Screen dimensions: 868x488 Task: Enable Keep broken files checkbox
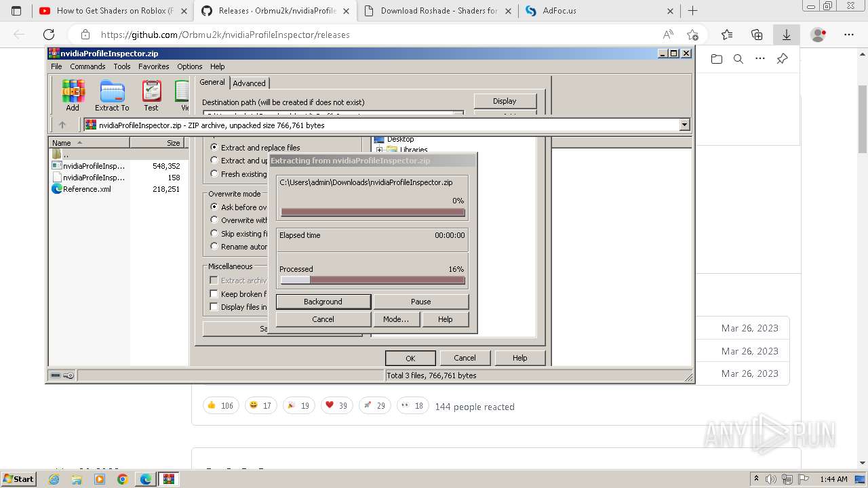point(214,294)
